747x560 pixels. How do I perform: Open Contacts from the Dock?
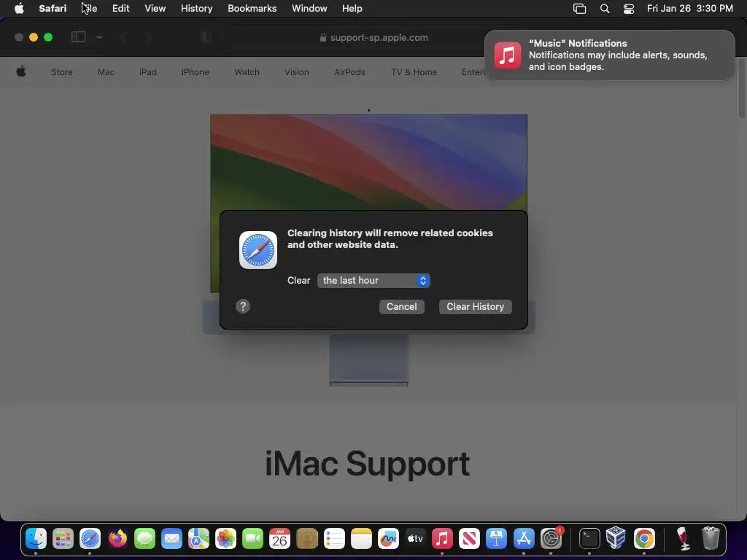click(x=307, y=539)
